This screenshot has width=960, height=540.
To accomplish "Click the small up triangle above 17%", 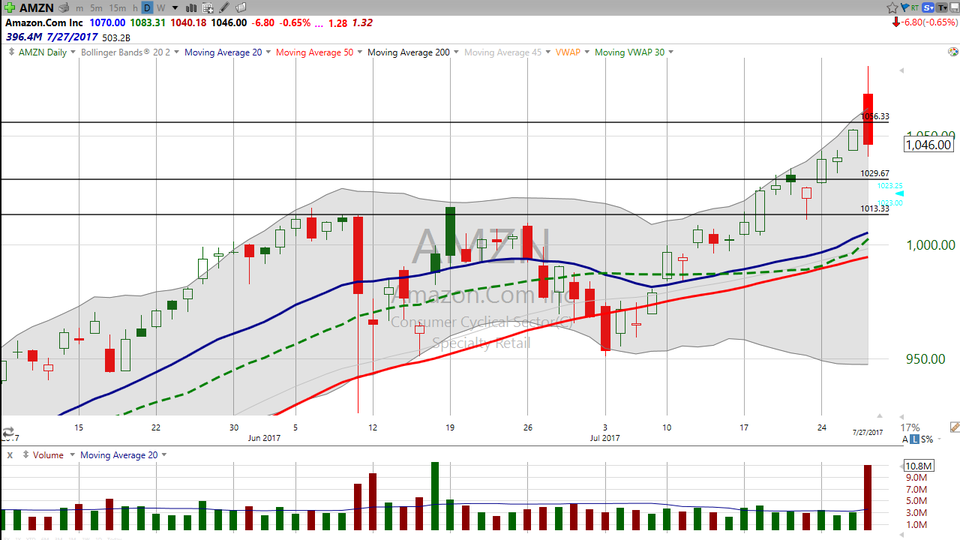I will click(x=880, y=416).
